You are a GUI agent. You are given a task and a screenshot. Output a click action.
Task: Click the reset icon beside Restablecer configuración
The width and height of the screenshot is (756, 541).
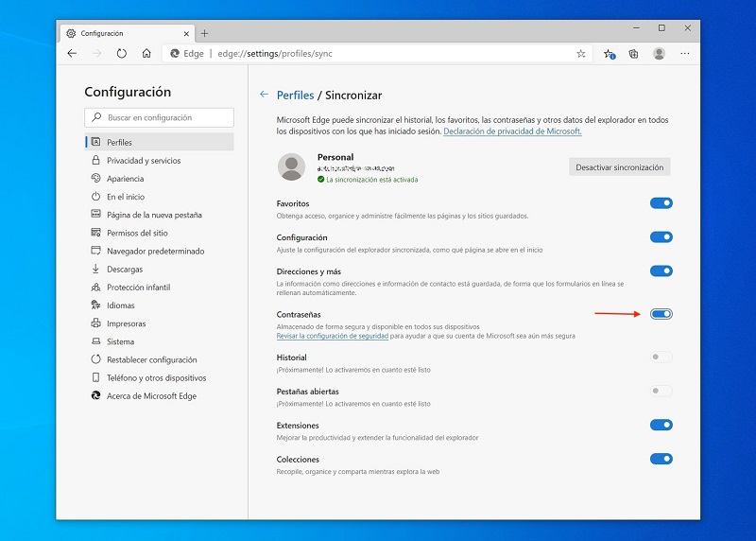coord(96,359)
